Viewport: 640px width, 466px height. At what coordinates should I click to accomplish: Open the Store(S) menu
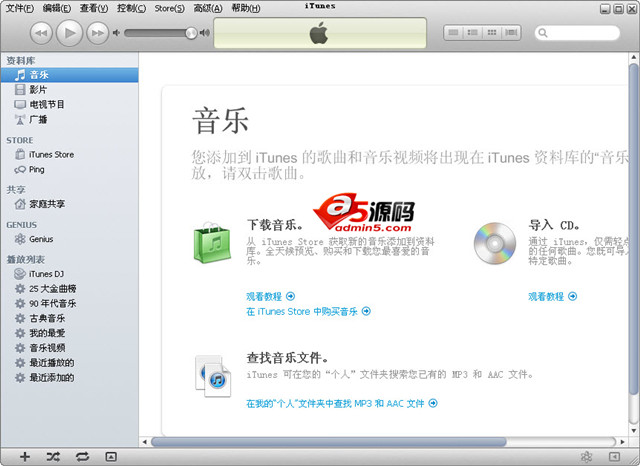pyautogui.click(x=169, y=8)
